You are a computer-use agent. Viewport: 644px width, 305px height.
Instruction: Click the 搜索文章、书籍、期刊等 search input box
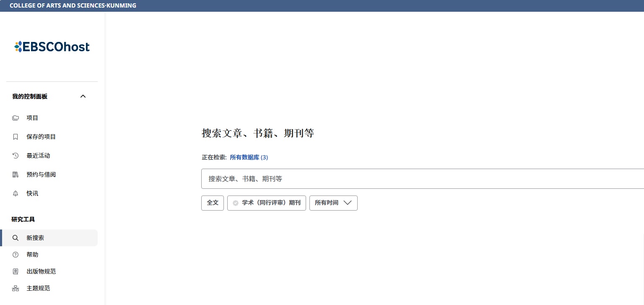tap(423, 179)
